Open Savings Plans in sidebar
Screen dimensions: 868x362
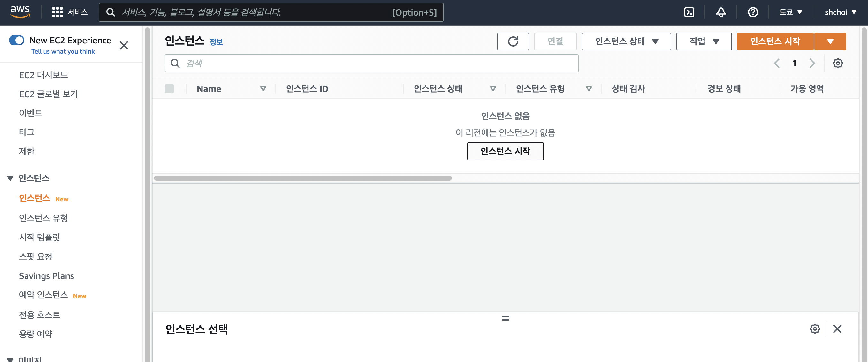click(x=47, y=276)
